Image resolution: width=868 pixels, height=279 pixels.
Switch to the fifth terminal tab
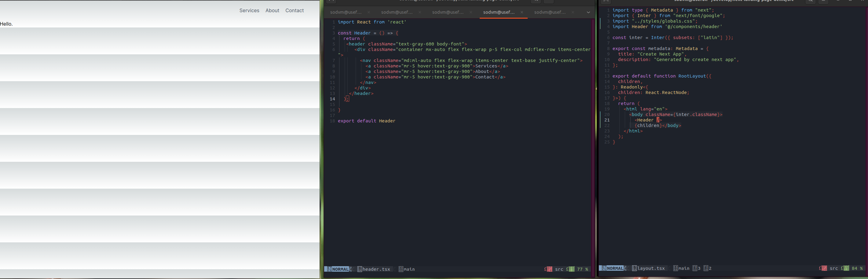[x=550, y=12]
